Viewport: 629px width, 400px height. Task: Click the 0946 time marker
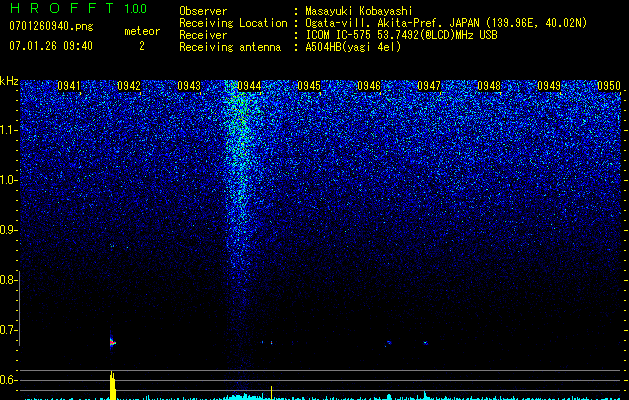(x=369, y=86)
